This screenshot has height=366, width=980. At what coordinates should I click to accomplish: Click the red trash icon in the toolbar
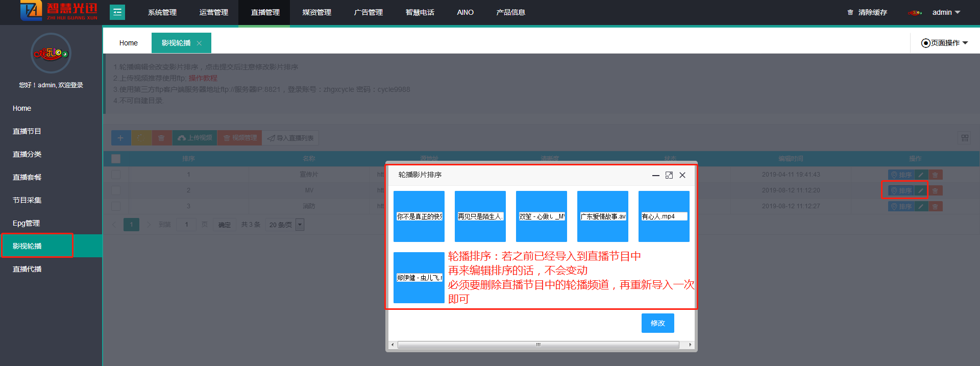[x=161, y=138]
